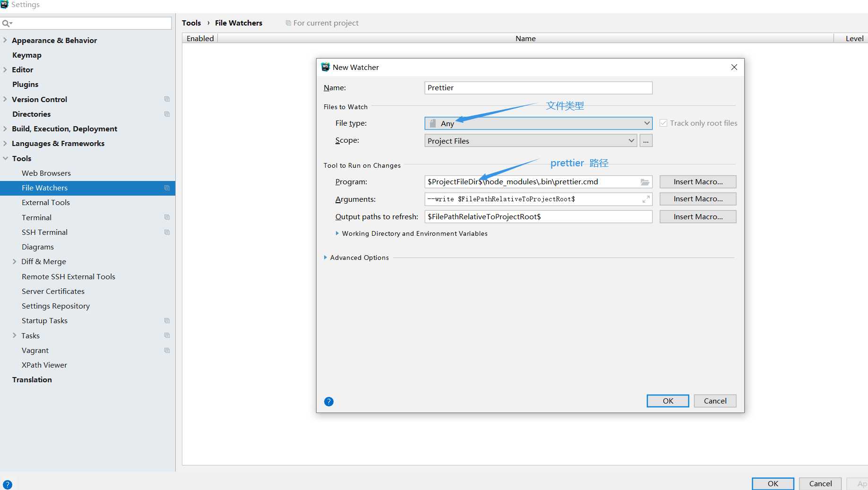Viewport: 868px width, 490px height.
Task: Click the project-level icon beside Version Control
Action: coord(167,99)
